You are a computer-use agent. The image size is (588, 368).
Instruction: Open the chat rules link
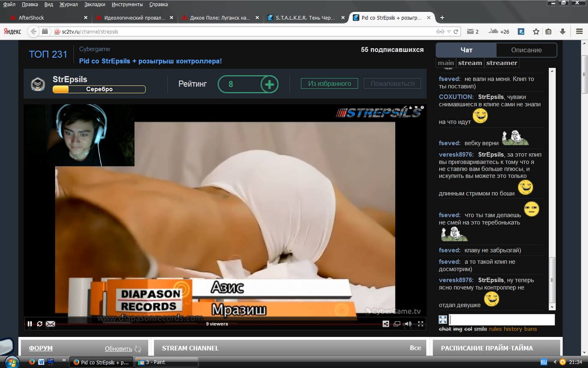[495, 329]
